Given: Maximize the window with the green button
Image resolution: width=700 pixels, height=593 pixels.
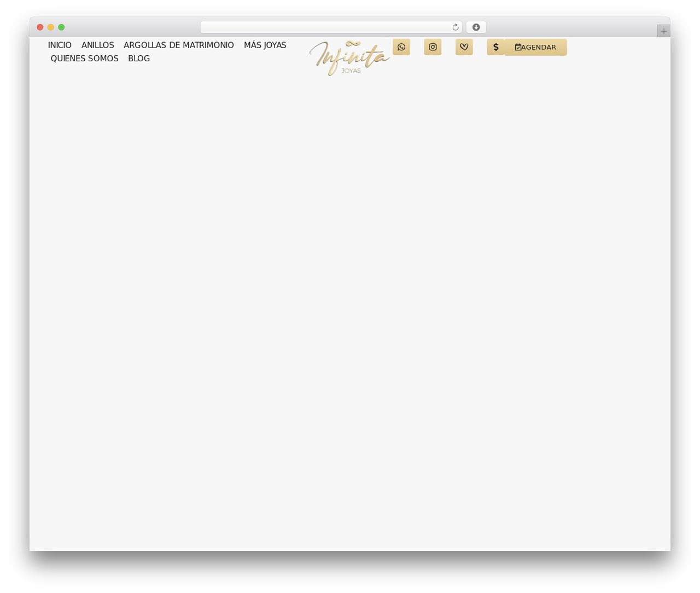Looking at the screenshot, I should click(61, 27).
